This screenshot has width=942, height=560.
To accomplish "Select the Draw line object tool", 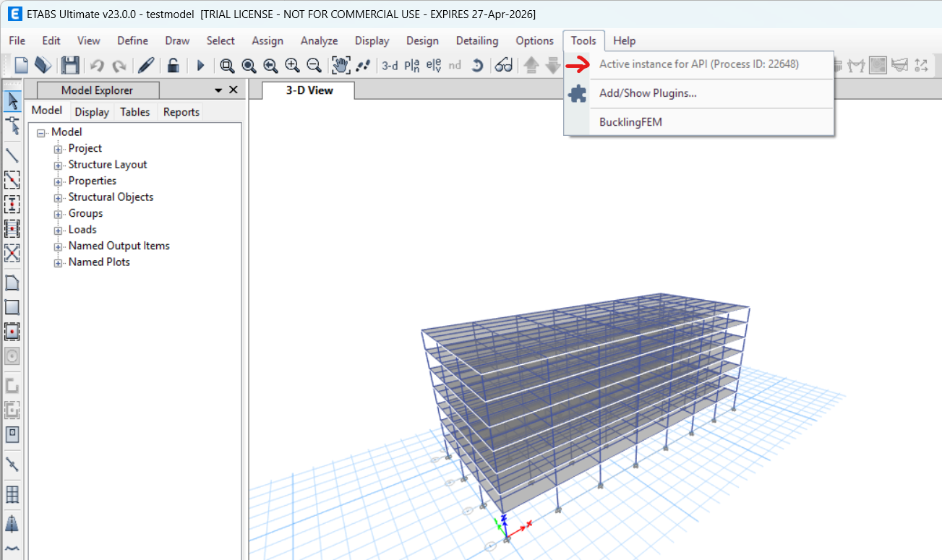I will pyautogui.click(x=12, y=155).
